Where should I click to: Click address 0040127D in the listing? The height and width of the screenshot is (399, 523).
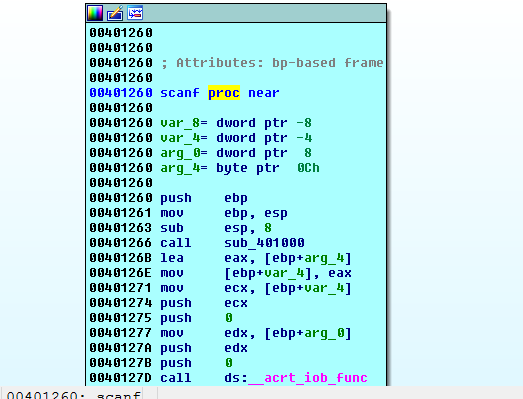(x=121, y=378)
